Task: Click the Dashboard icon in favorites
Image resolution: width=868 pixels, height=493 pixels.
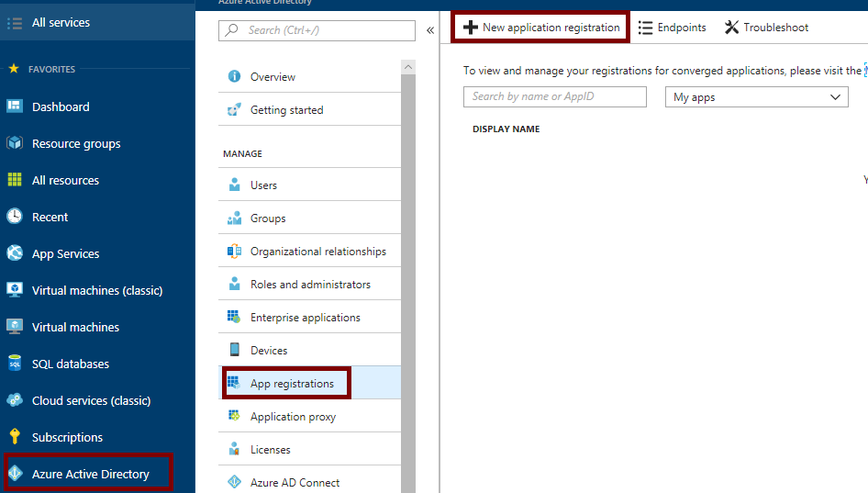Action: pyautogui.click(x=15, y=106)
